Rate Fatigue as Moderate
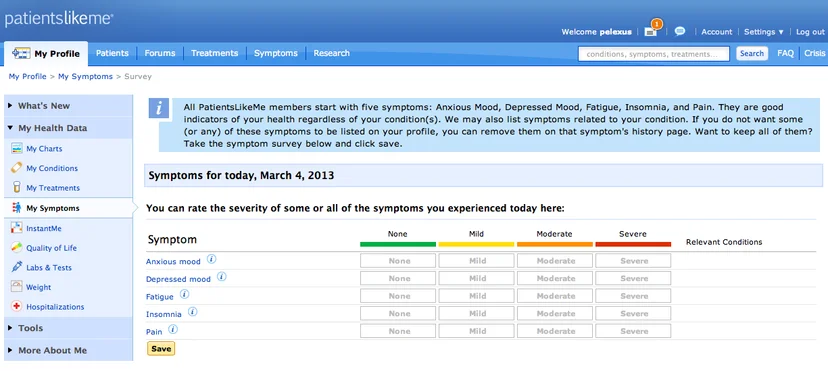Viewport: 828px width, 371px height. tap(555, 296)
